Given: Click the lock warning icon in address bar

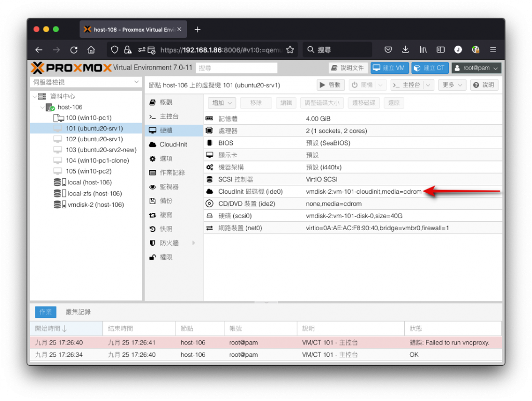Looking at the screenshot, I should coord(128,50).
